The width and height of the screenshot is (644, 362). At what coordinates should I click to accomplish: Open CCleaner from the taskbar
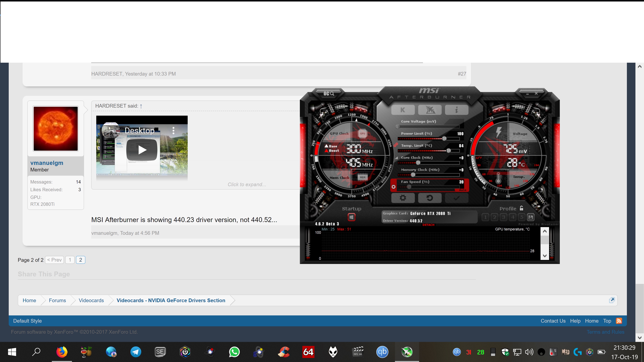pyautogui.click(x=283, y=352)
